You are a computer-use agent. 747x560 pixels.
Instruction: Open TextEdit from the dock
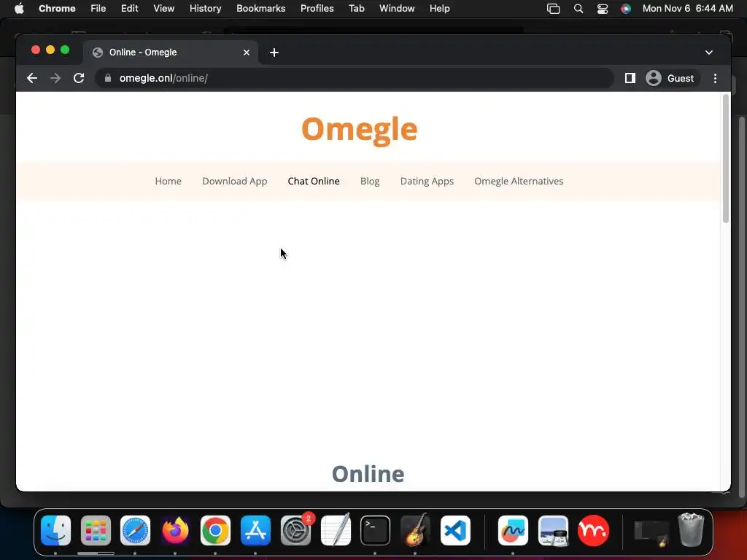[x=336, y=531]
